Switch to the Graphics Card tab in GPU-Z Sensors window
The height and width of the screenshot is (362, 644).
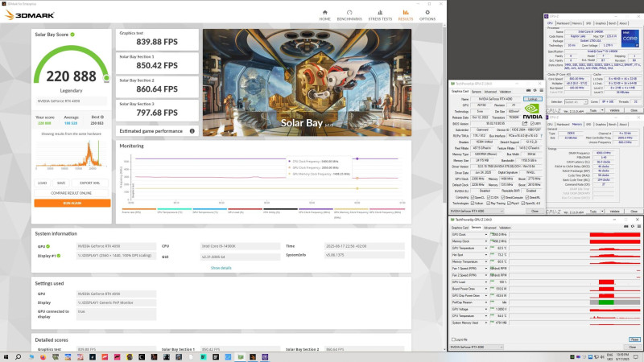click(460, 228)
